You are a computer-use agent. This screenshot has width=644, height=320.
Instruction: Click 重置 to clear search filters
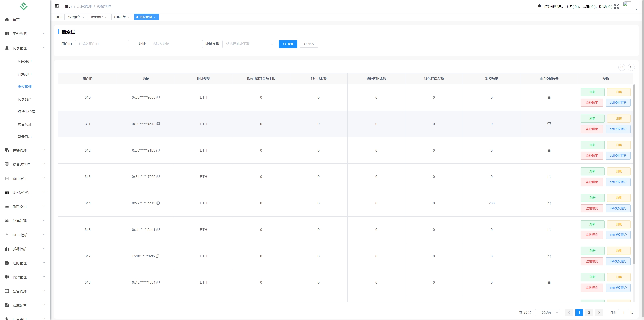[x=309, y=44]
